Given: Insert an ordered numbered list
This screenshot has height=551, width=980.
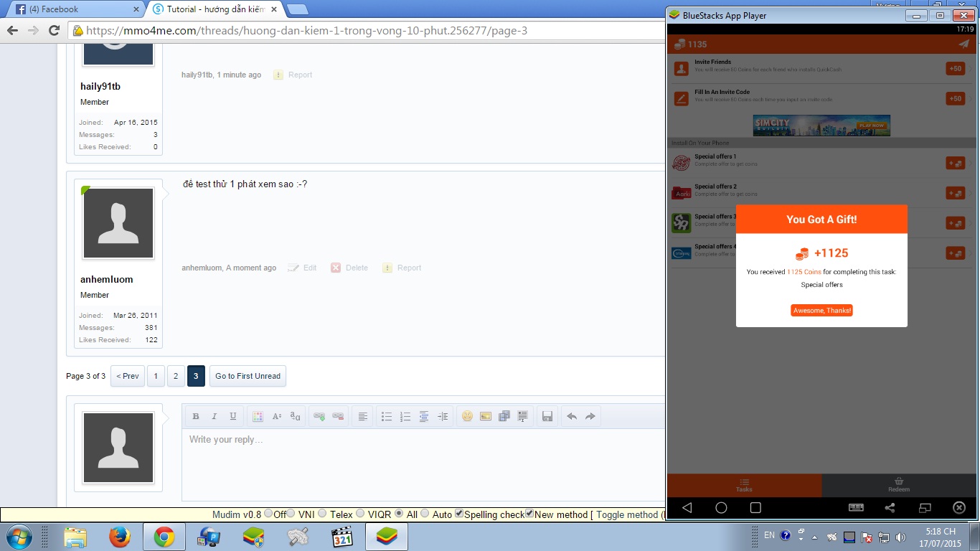Looking at the screenshot, I should pos(405,417).
